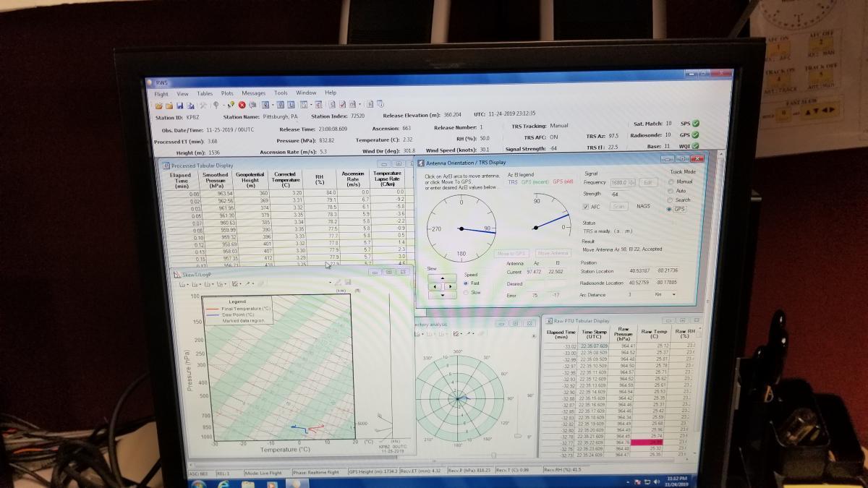Click the Move Antenna button

pyautogui.click(x=553, y=253)
